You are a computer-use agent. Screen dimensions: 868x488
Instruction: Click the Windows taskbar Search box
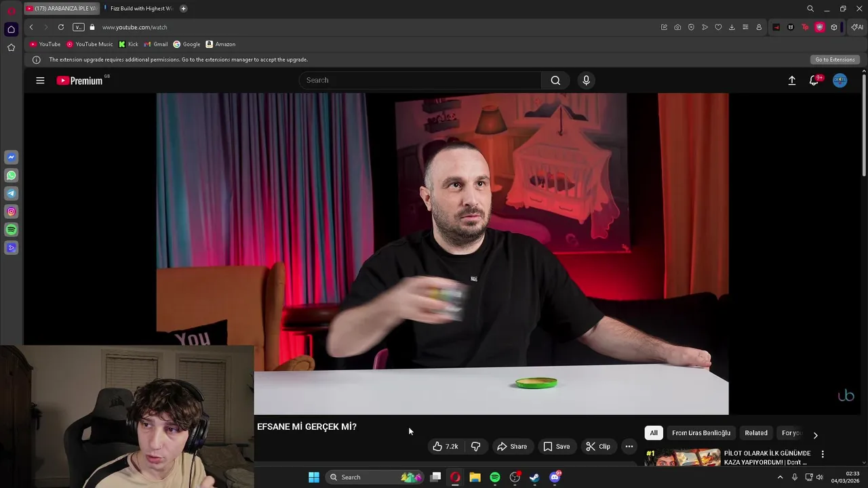tap(374, 477)
